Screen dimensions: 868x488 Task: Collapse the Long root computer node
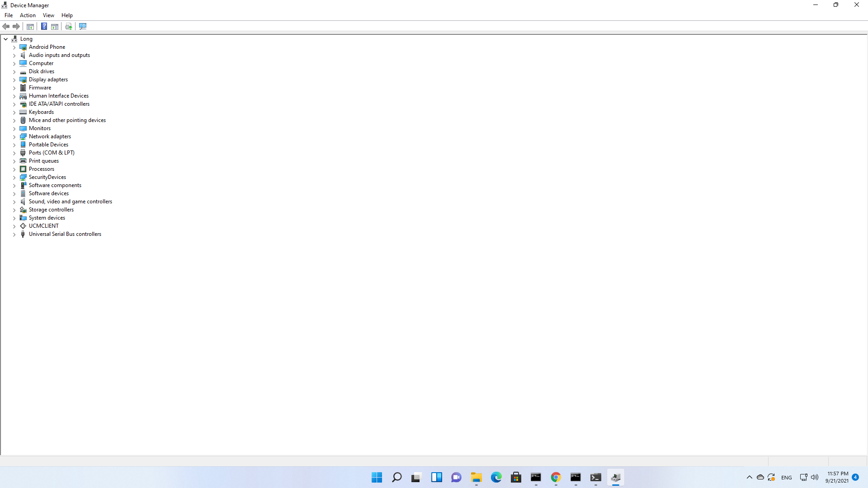(6, 39)
